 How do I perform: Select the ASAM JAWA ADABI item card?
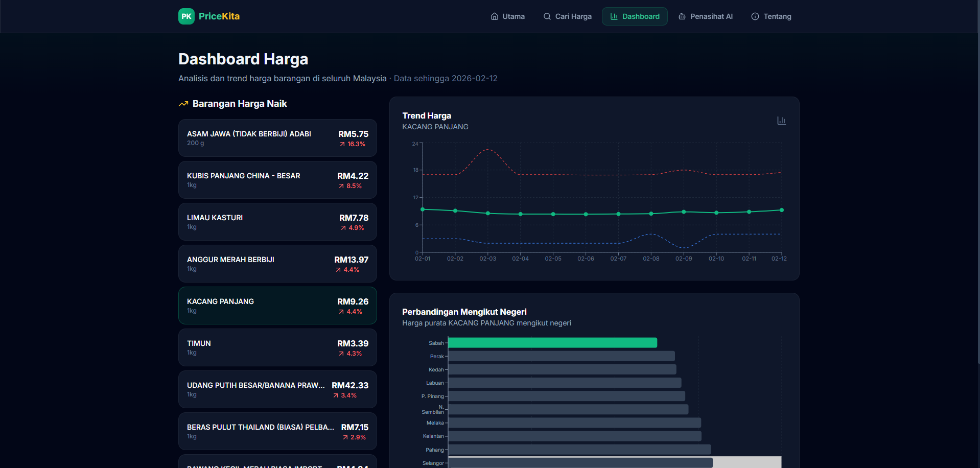click(x=277, y=138)
